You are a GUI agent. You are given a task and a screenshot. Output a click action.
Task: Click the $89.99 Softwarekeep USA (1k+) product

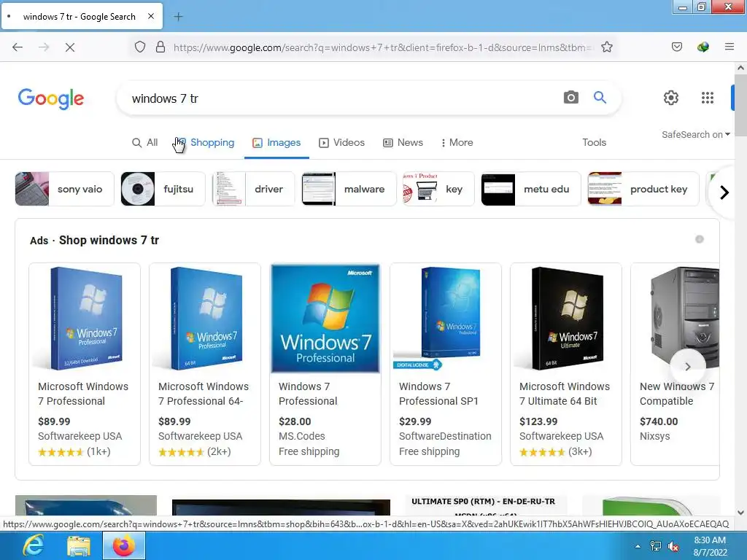(85, 365)
